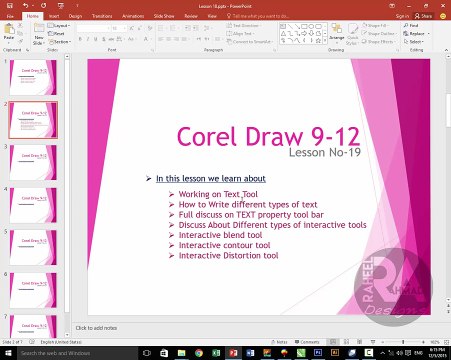Open Shape Fill color options

[x=376, y=25]
